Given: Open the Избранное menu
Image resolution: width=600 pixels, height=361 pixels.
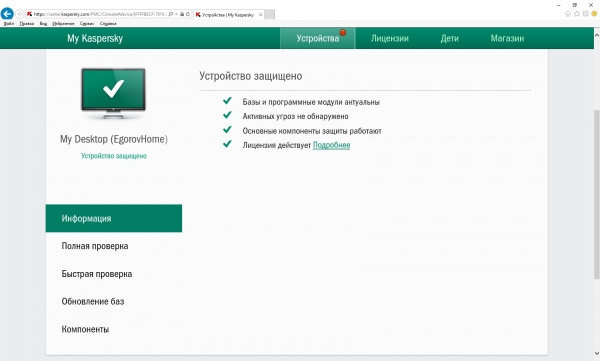Looking at the screenshot, I should (63, 24).
